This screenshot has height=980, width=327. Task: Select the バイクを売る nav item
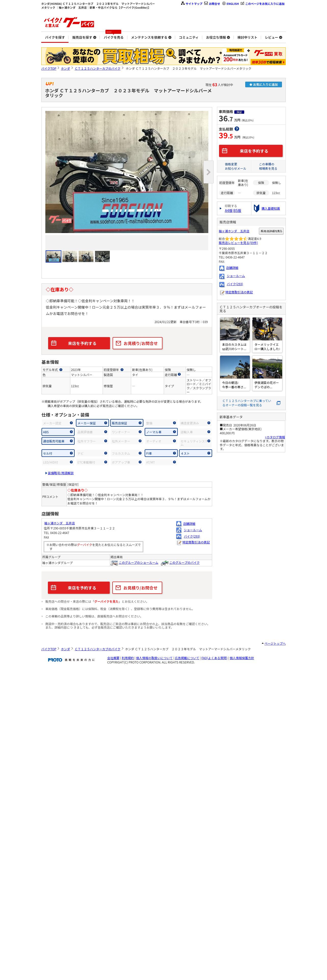(113, 38)
